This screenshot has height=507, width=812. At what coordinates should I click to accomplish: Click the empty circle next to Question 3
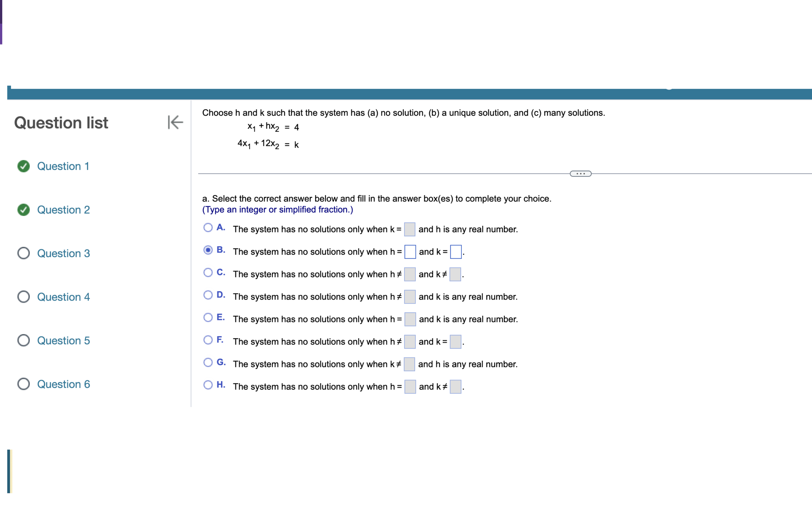pyautogui.click(x=23, y=253)
